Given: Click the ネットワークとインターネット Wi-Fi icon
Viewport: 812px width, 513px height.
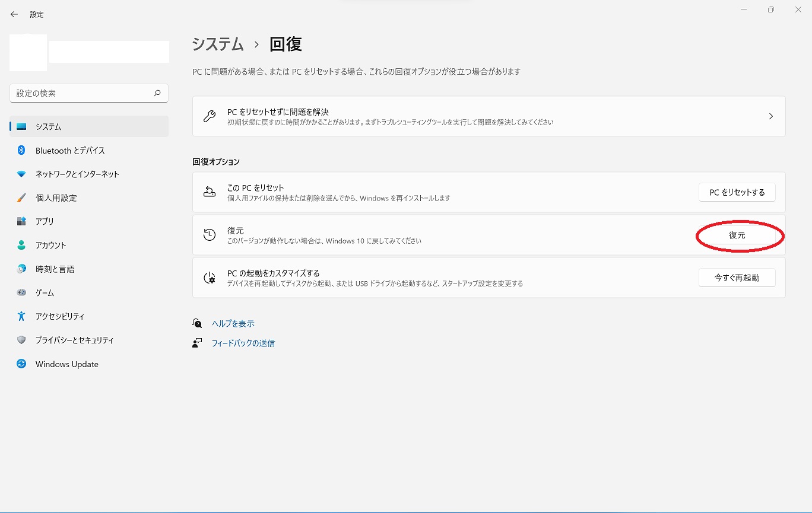Looking at the screenshot, I should [21, 174].
